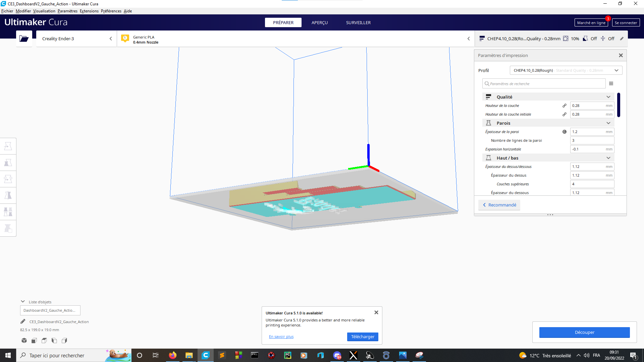Switch to front view icon
This screenshot has width=644, height=362.
(34, 341)
